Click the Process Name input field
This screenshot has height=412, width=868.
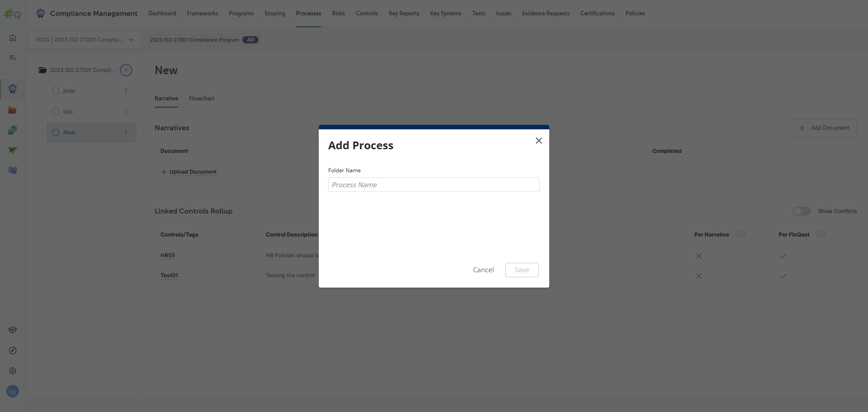pyautogui.click(x=434, y=185)
